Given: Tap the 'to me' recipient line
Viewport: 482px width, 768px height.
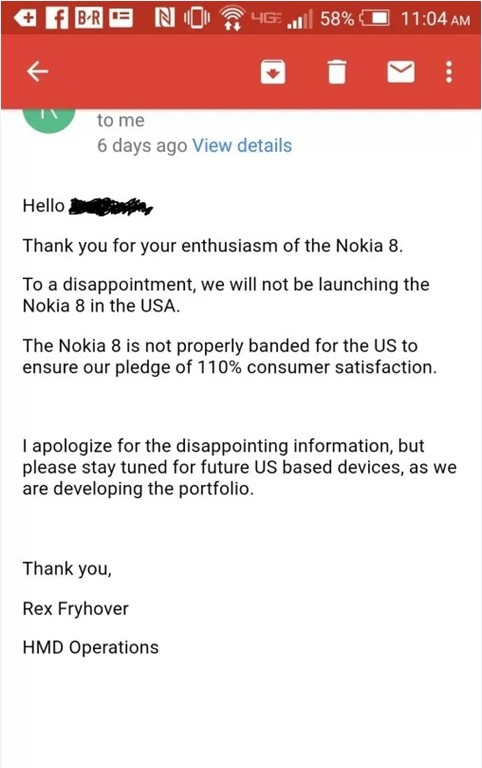Looking at the screenshot, I should (x=120, y=120).
